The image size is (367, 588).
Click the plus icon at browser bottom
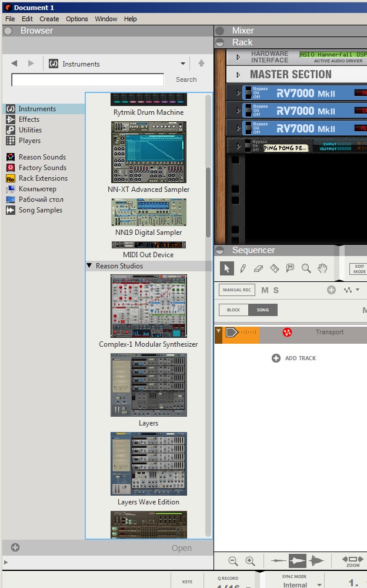(x=15, y=547)
